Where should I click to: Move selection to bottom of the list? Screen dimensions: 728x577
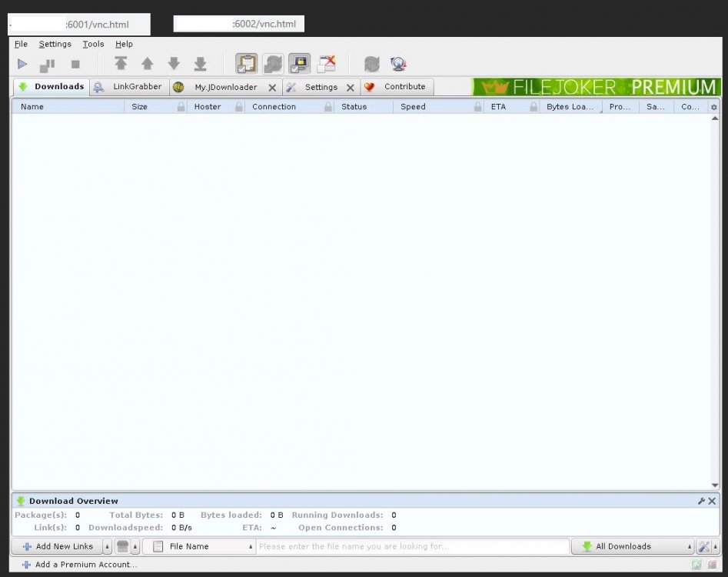pyautogui.click(x=200, y=64)
